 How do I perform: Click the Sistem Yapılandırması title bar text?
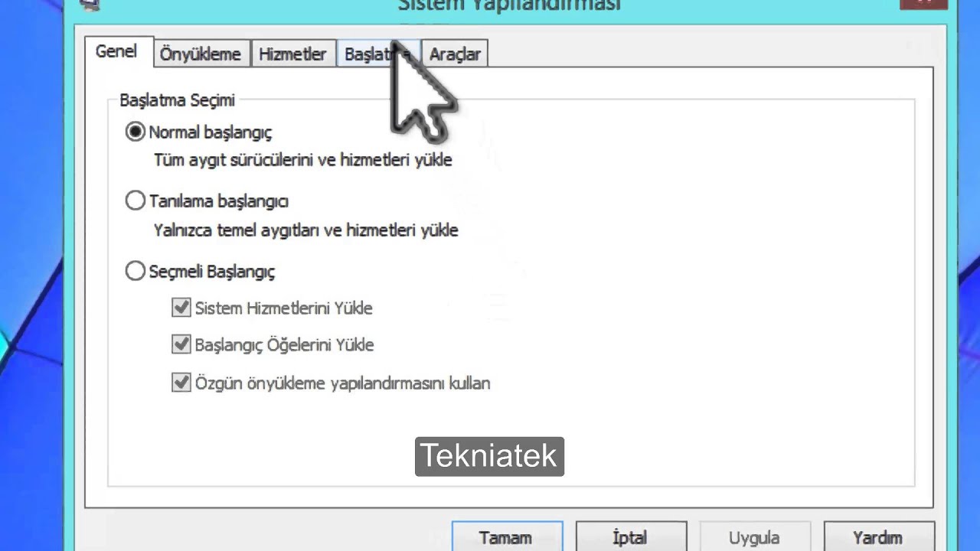click(509, 5)
